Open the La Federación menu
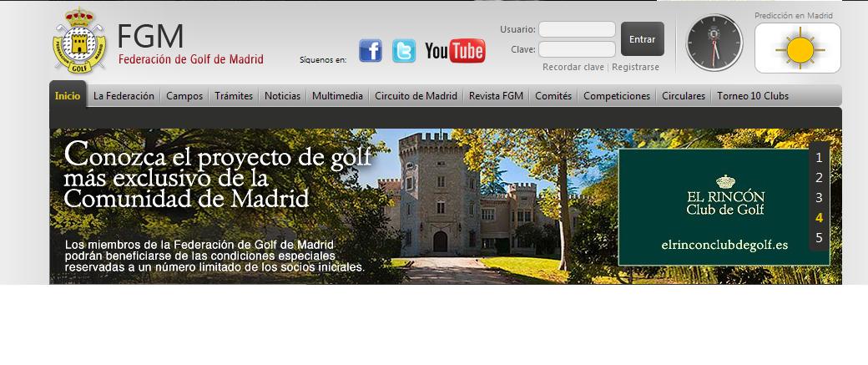The image size is (868, 365). click(x=124, y=96)
